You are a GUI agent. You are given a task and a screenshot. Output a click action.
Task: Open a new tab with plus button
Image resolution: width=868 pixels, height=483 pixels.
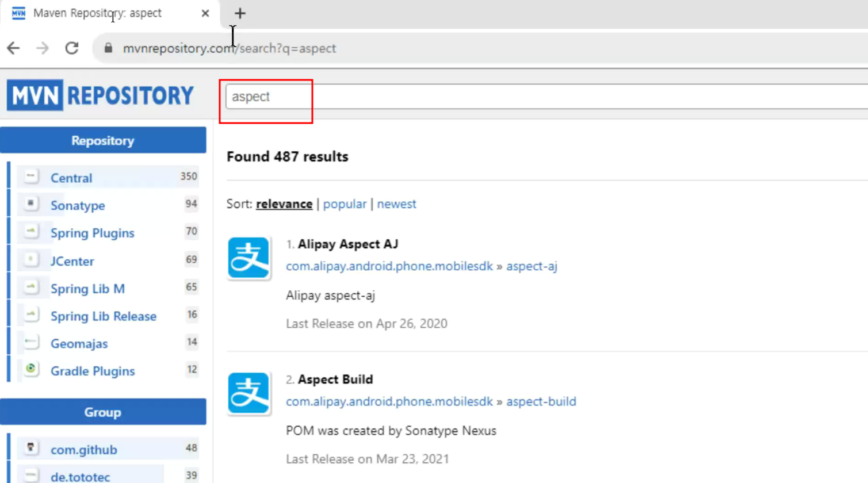240,13
